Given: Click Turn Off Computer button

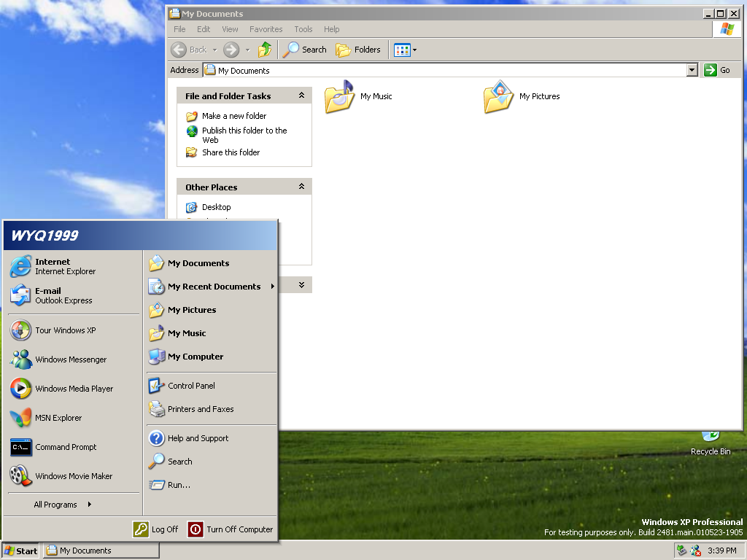Looking at the screenshot, I should click(231, 529).
